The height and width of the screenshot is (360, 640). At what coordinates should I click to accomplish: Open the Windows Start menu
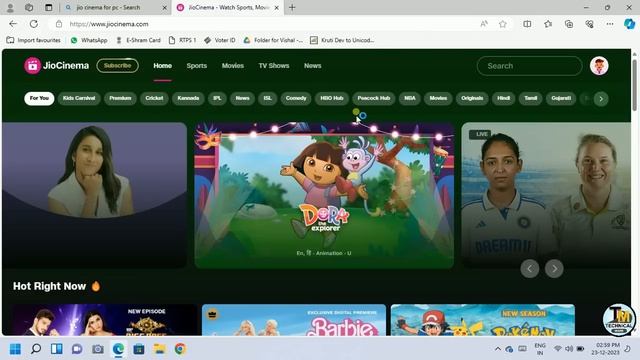[15, 349]
